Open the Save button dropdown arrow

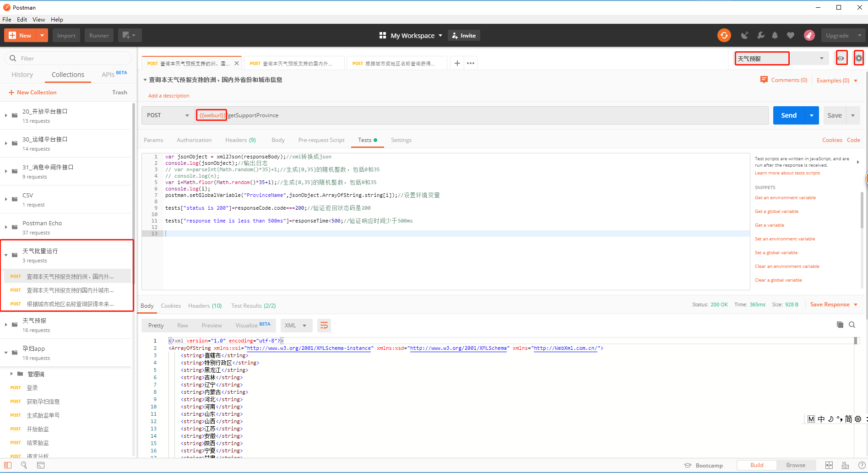pos(853,115)
